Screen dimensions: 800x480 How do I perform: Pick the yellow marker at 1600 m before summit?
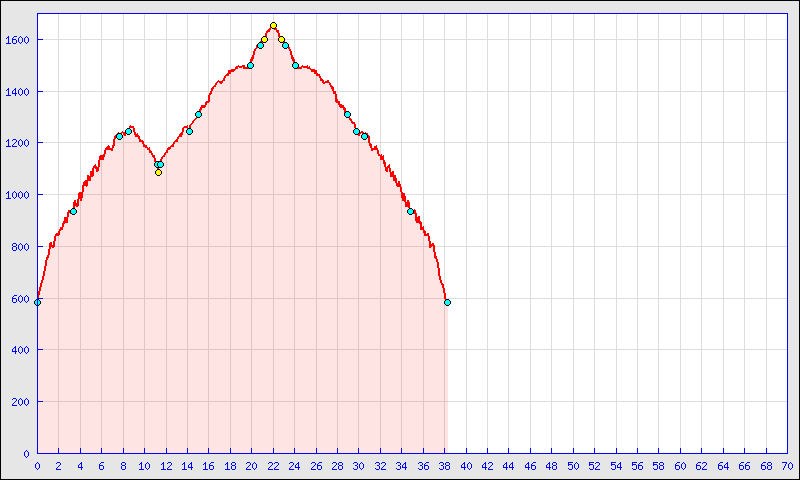[264, 39]
